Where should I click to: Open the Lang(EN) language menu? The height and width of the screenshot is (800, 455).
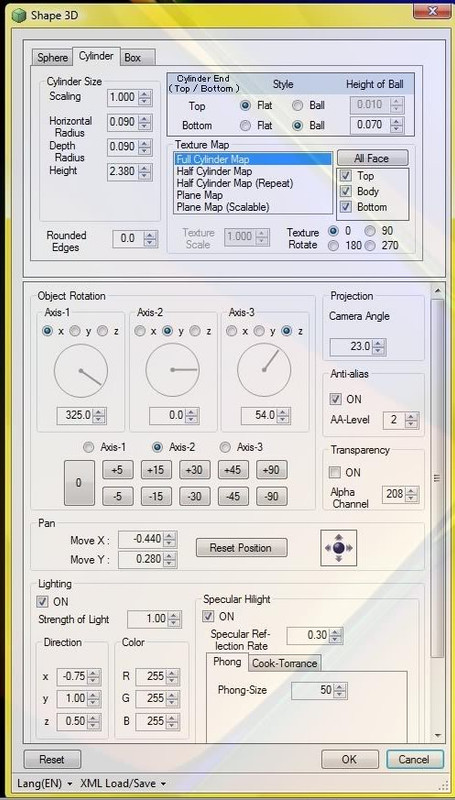coord(44,783)
